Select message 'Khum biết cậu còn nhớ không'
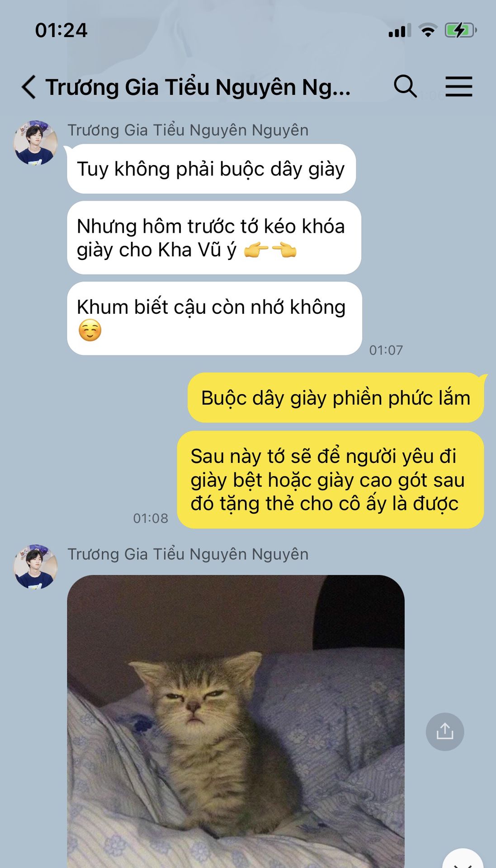The height and width of the screenshot is (868, 496). (214, 318)
